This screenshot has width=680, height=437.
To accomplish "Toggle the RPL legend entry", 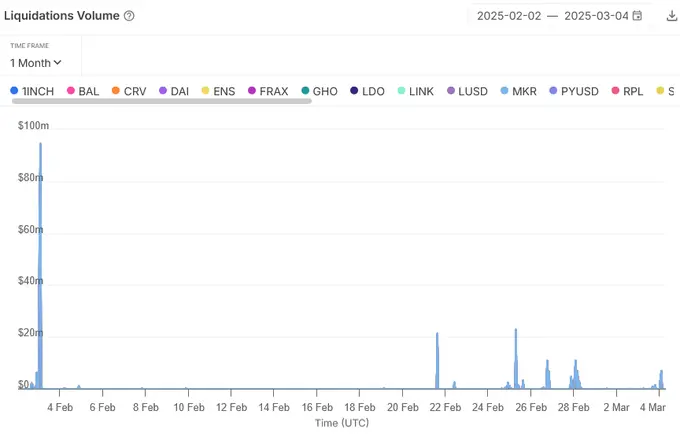I will 626,91.
